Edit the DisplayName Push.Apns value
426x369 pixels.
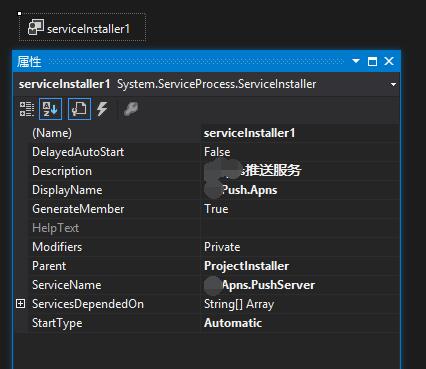pyautogui.click(x=300, y=190)
